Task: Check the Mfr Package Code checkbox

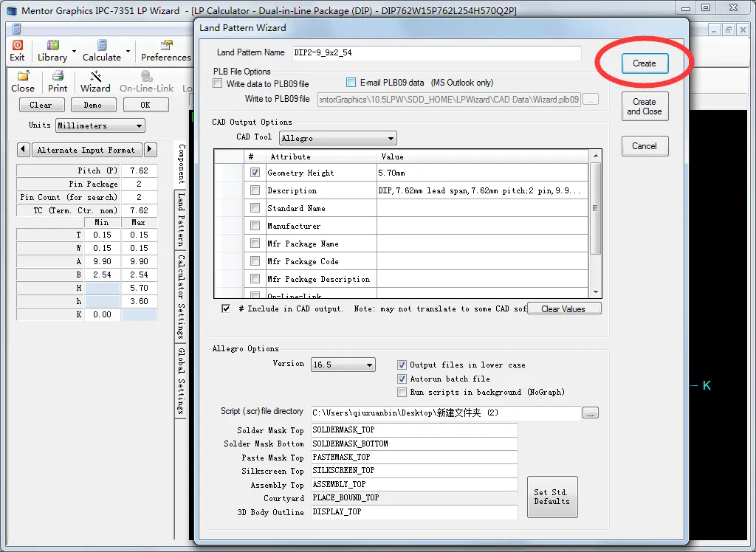Action: (255, 261)
